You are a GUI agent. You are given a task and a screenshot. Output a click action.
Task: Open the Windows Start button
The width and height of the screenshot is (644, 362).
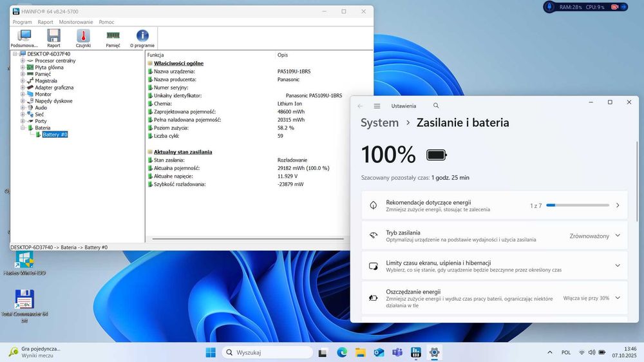pos(211,352)
